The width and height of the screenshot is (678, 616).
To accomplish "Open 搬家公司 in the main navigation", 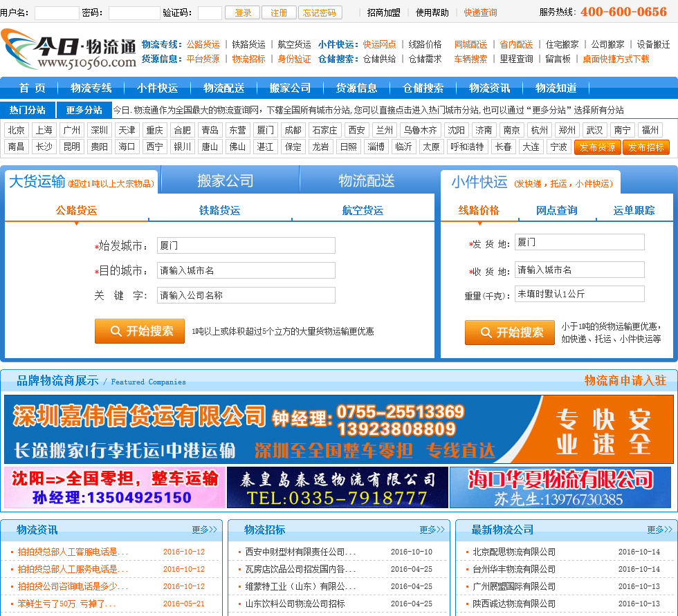I will click(290, 88).
